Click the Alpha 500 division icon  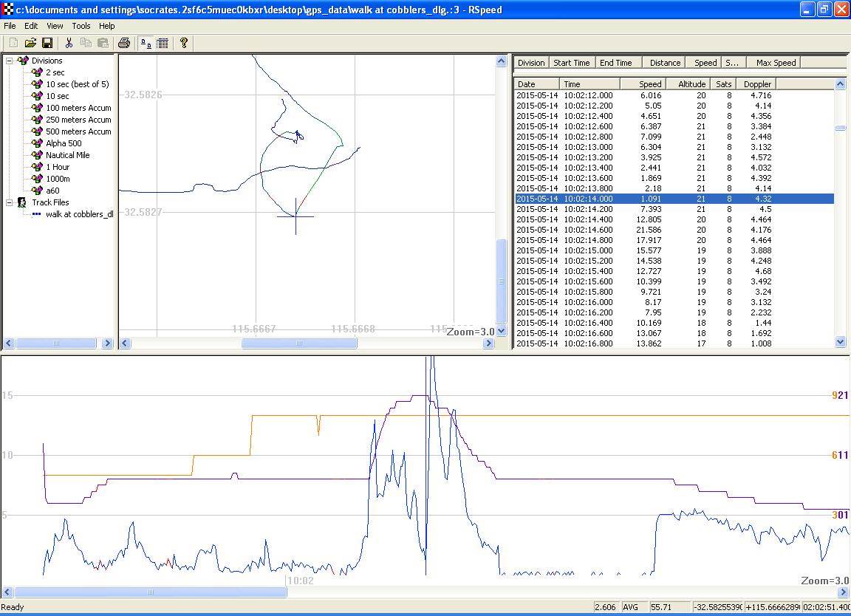(x=37, y=143)
